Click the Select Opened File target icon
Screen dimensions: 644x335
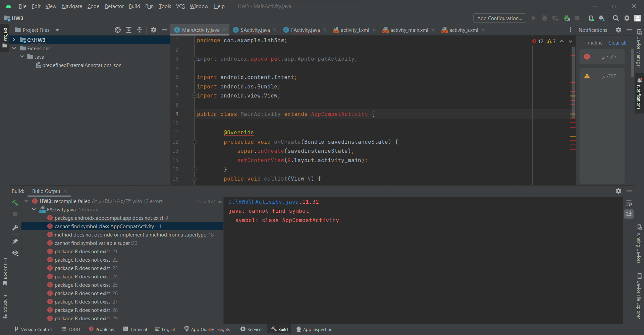[118, 30]
